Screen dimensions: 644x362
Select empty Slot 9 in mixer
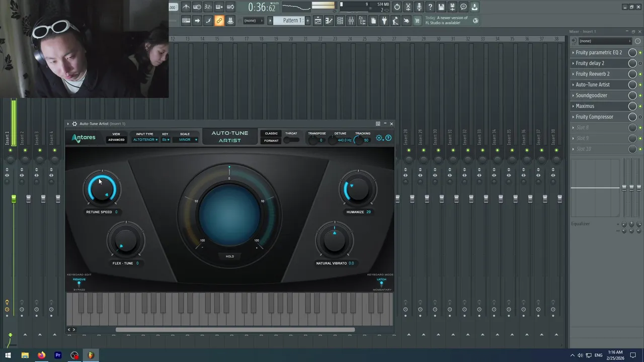599,138
